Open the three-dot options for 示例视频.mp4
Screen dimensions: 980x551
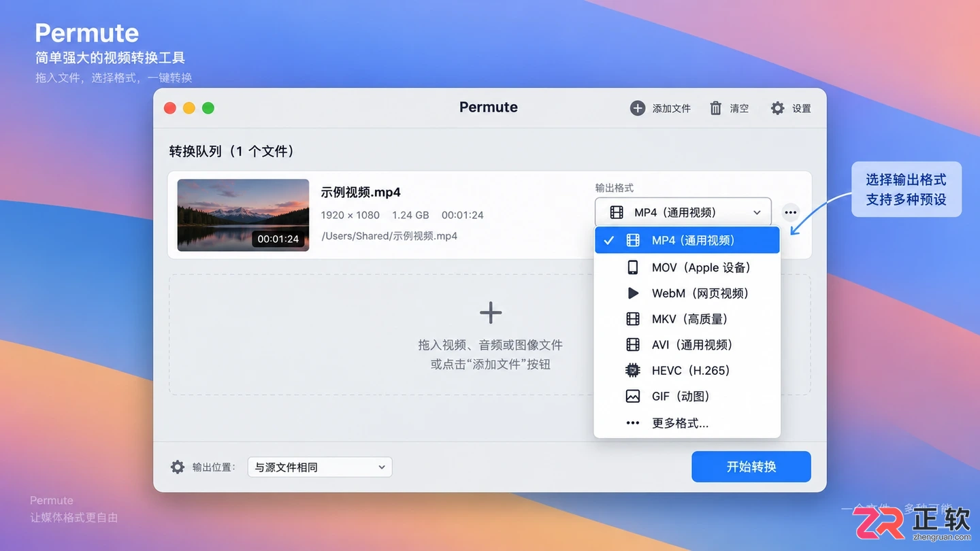[x=790, y=212]
